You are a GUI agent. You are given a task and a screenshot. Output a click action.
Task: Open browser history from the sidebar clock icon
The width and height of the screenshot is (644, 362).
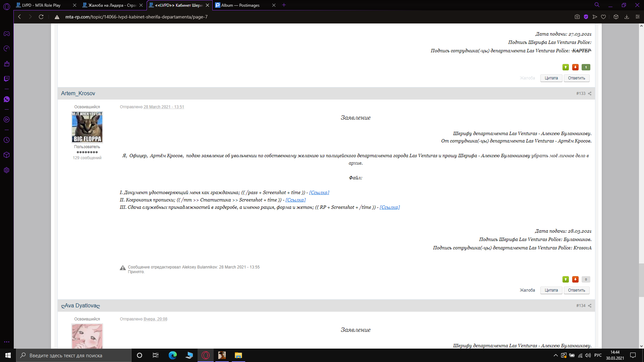click(7, 140)
